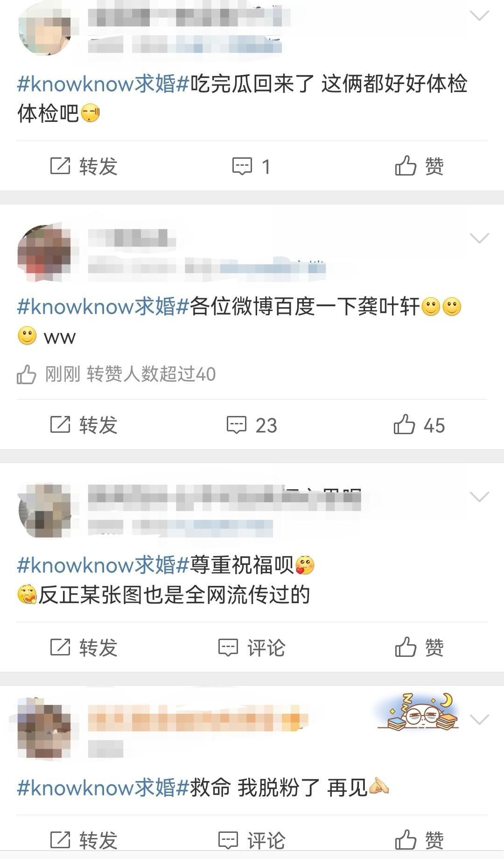The image size is (504, 859).
Task: Open comments on first post with 1 comment
Action: click(x=252, y=166)
